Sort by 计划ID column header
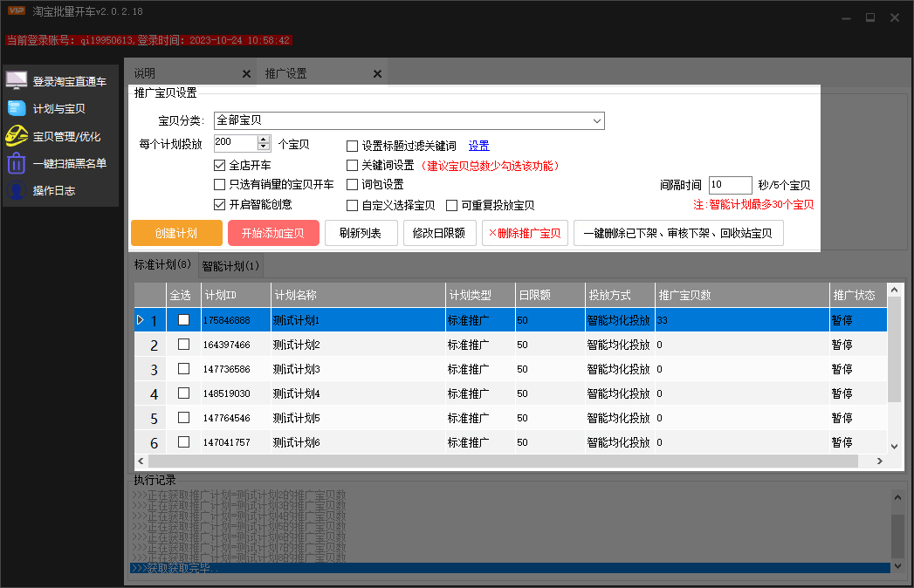Viewport: 914px width, 588px height. (x=236, y=295)
